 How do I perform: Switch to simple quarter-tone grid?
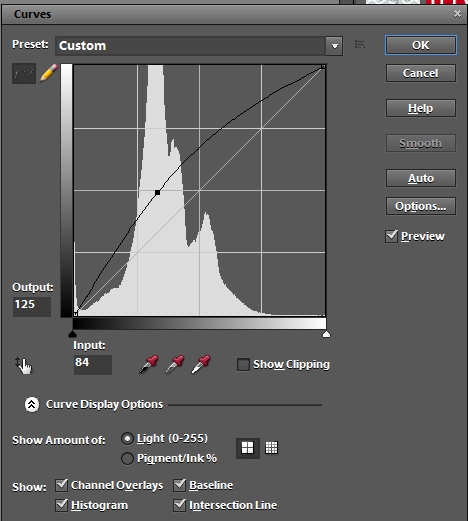pos(248,448)
